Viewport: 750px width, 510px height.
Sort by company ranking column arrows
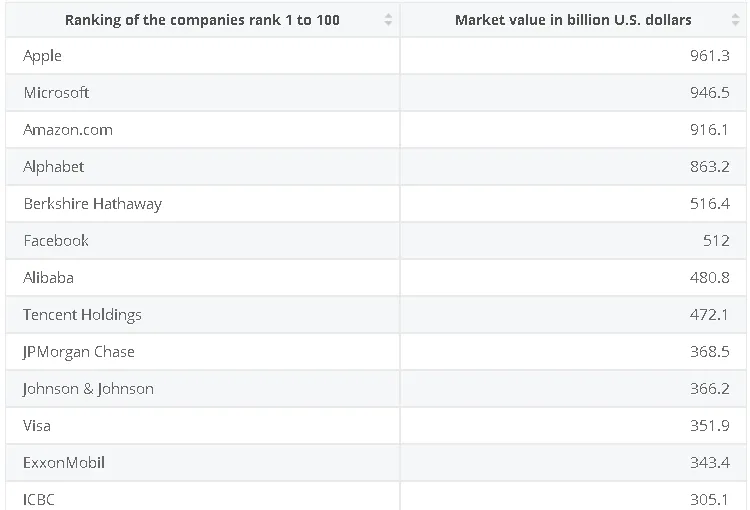(x=388, y=20)
